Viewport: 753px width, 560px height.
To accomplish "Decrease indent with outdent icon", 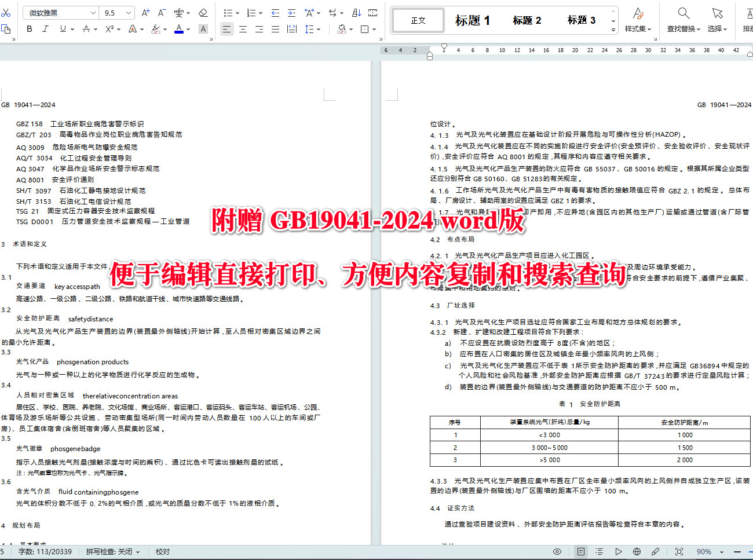I will click(276, 13).
